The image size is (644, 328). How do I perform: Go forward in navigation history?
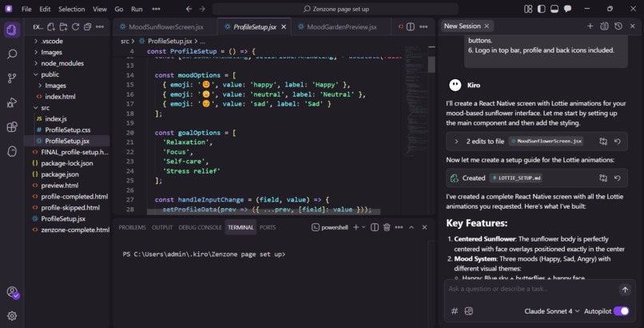[x=202, y=9]
